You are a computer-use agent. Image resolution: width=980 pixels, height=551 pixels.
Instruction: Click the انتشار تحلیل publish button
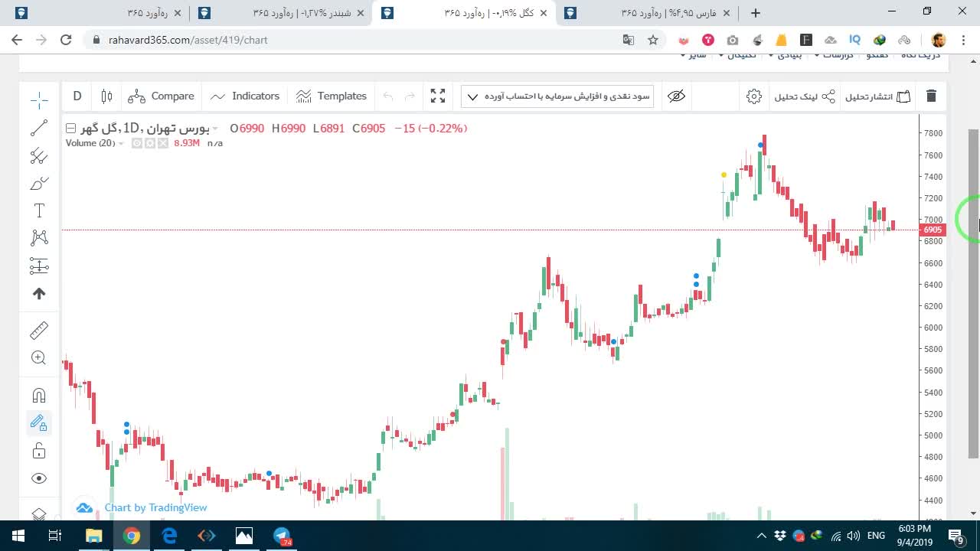(878, 96)
